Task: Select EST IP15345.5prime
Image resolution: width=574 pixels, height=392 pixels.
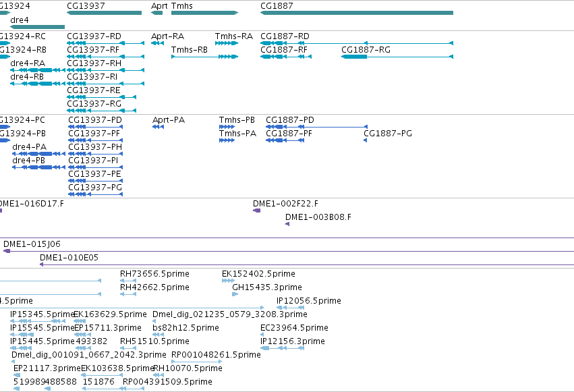Action: click(38, 321)
